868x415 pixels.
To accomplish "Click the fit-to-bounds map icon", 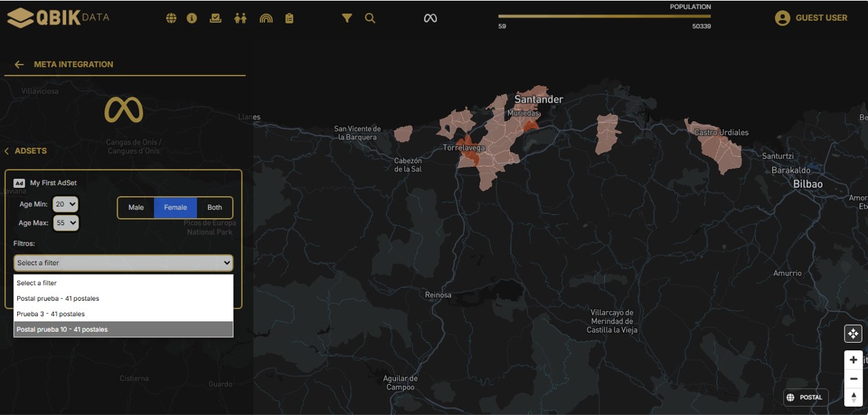I will pos(854,334).
